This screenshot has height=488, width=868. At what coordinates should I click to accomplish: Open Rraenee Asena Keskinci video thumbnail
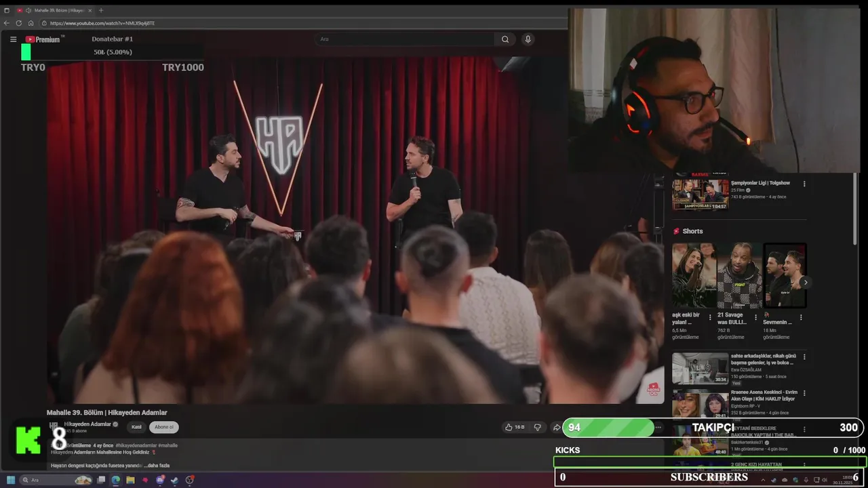click(701, 405)
